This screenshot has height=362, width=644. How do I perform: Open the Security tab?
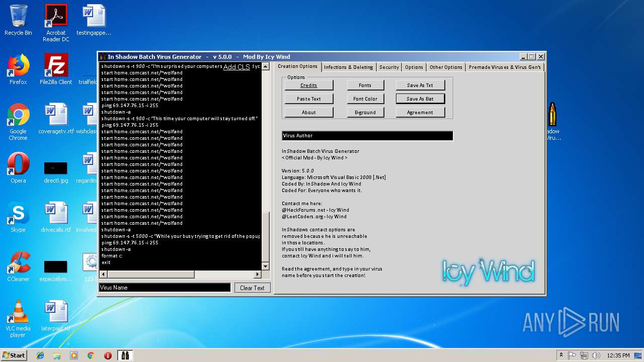pos(389,67)
